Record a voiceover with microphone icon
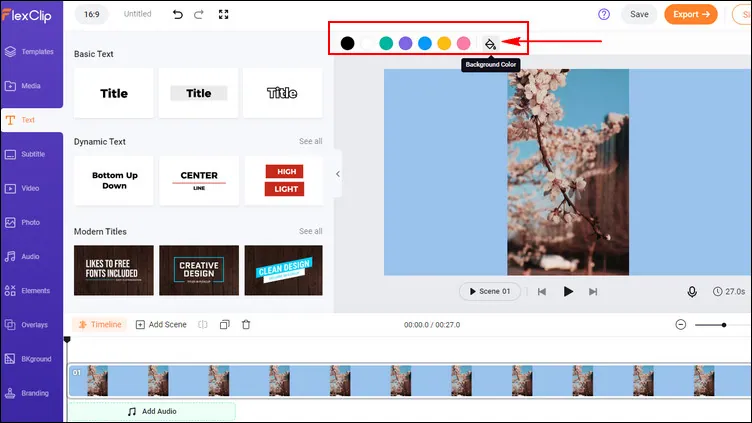The image size is (752, 423). [692, 292]
